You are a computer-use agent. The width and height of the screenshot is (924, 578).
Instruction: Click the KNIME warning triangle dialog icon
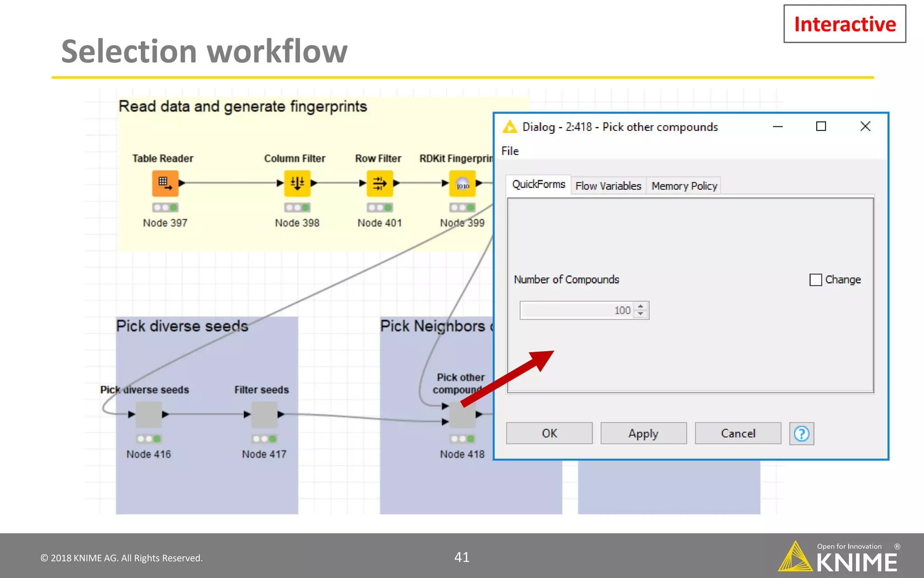click(x=510, y=127)
